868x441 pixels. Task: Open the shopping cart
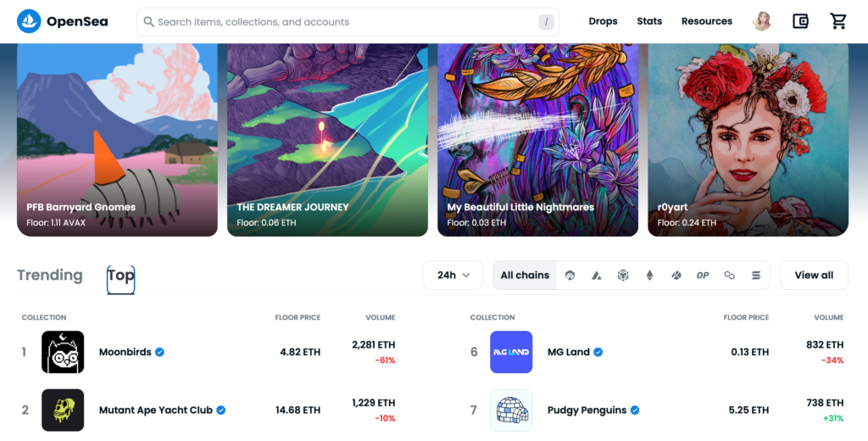coord(838,21)
